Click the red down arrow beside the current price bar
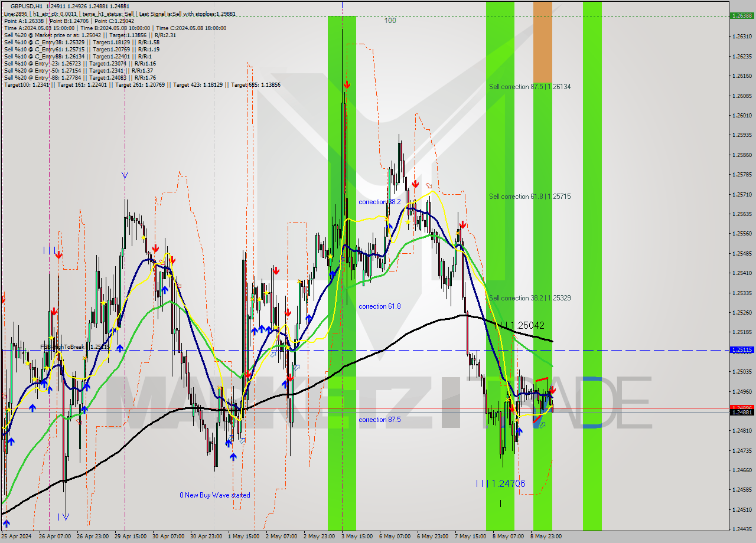The image size is (756, 543). (x=552, y=390)
